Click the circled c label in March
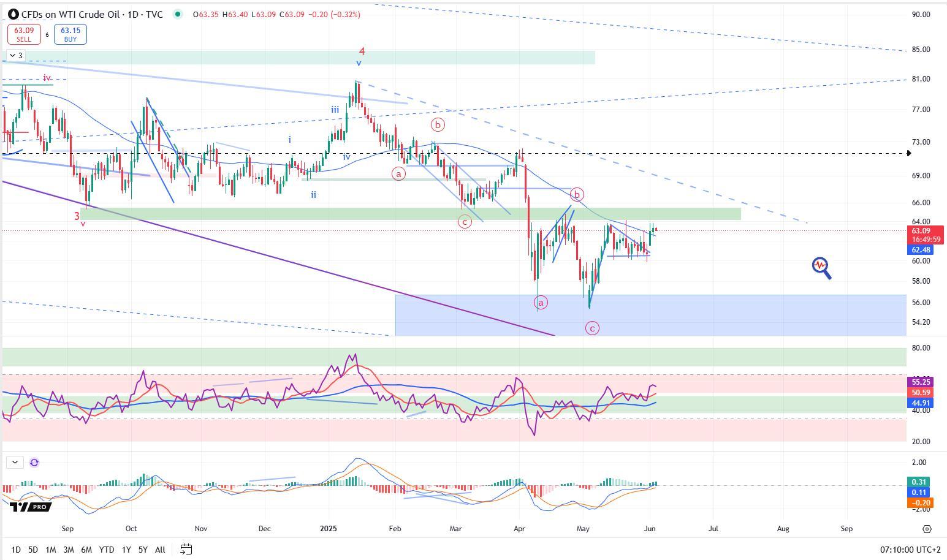The width and height of the screenshot is (947, 560). (465, 222)
